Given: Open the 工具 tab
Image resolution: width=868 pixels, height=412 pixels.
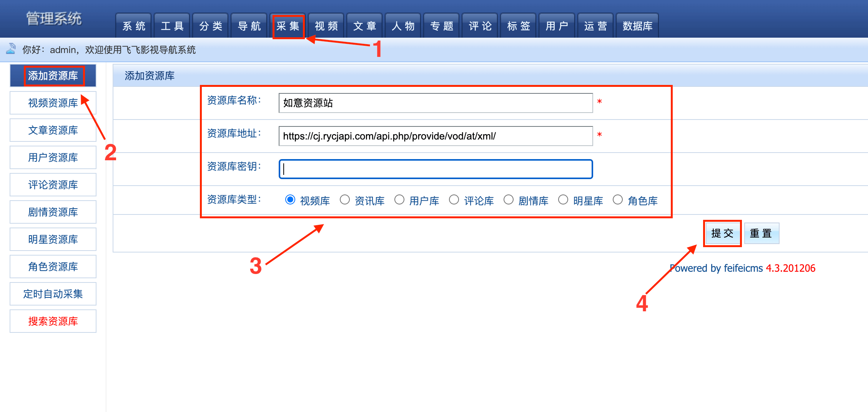Looking at the screenshot, I should coord(172,26).
